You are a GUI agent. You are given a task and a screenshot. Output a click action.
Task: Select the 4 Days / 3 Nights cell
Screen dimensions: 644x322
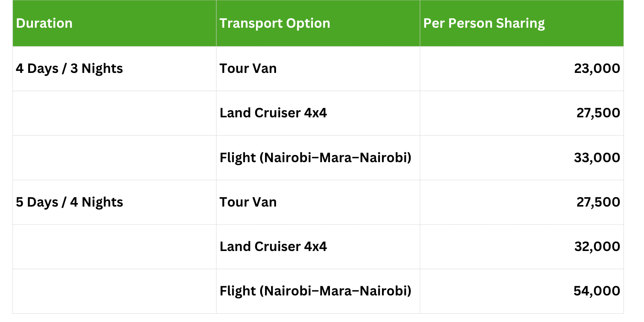pos(69,69)
